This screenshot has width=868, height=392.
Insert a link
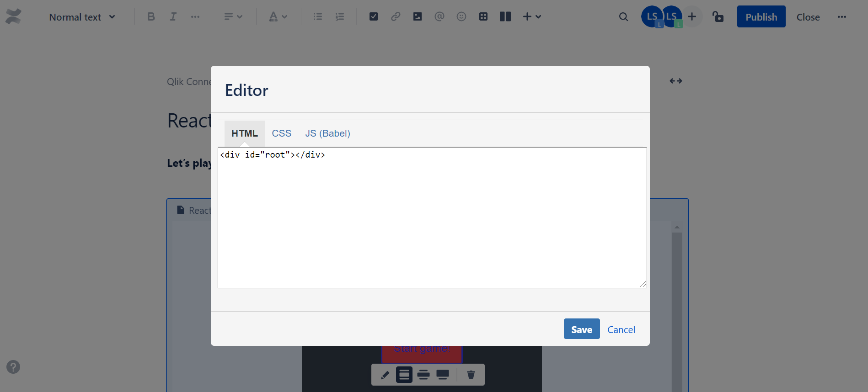tap(396, 17)
